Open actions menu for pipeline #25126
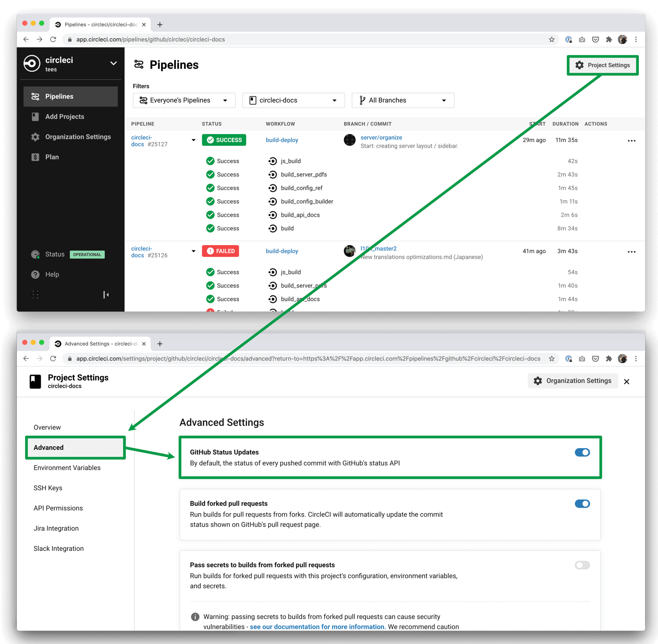 631,252
